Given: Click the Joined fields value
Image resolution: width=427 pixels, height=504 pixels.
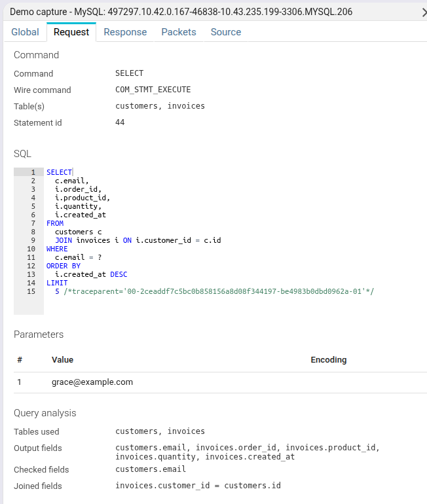Looking at the screenshot, I should [198, 486].
